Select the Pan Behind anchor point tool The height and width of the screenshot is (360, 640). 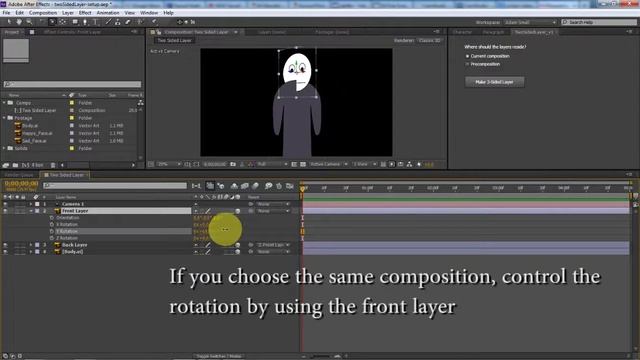[62, 22]
